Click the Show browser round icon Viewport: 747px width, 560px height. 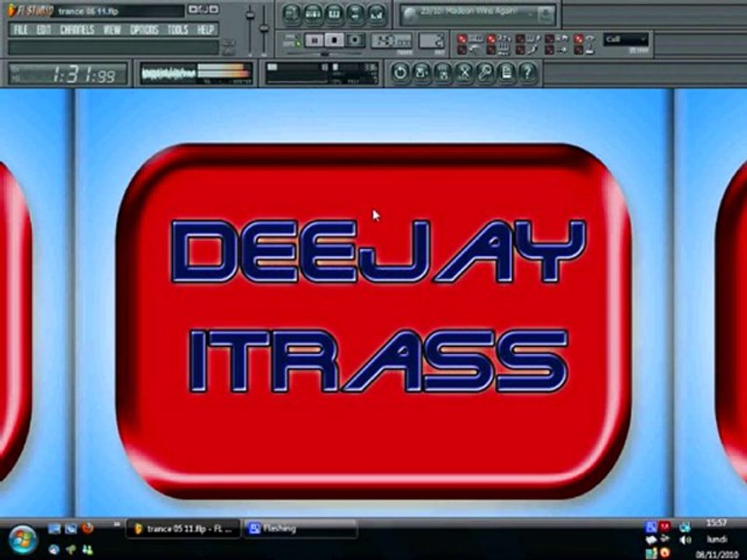tap(356, 14)
